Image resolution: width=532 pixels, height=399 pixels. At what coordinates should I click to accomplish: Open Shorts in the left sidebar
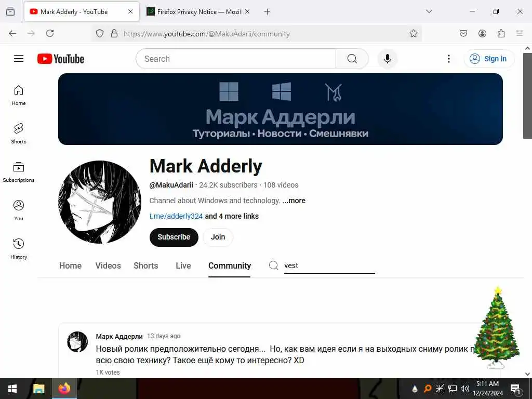[19, 134]
